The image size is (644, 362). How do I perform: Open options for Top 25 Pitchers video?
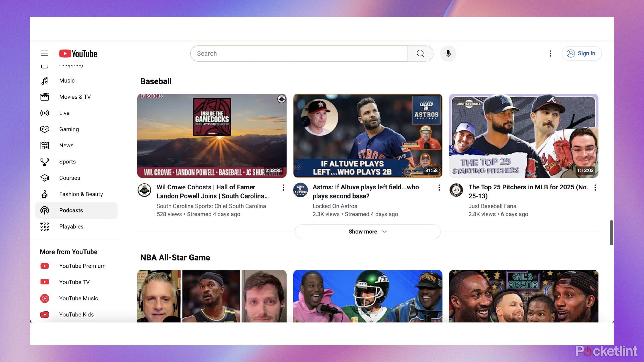coord(595,188)
